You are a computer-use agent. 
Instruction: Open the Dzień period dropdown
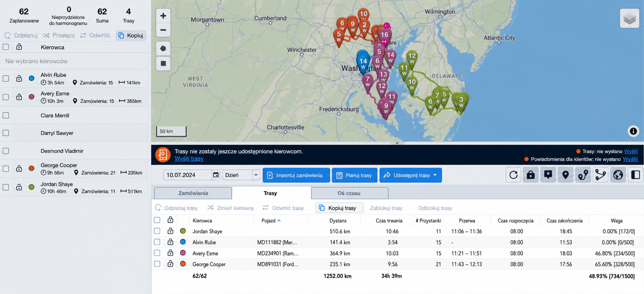coord(241,175)
